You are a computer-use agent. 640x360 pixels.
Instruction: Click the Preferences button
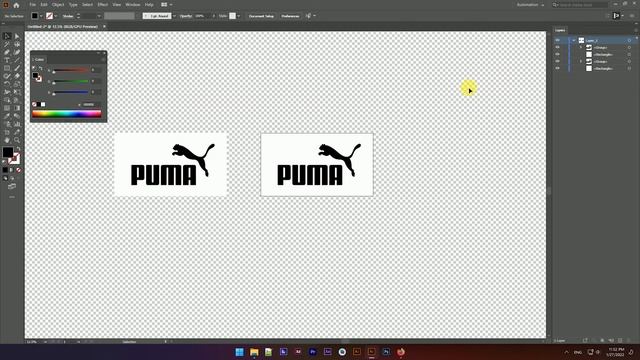pos(290,16)
